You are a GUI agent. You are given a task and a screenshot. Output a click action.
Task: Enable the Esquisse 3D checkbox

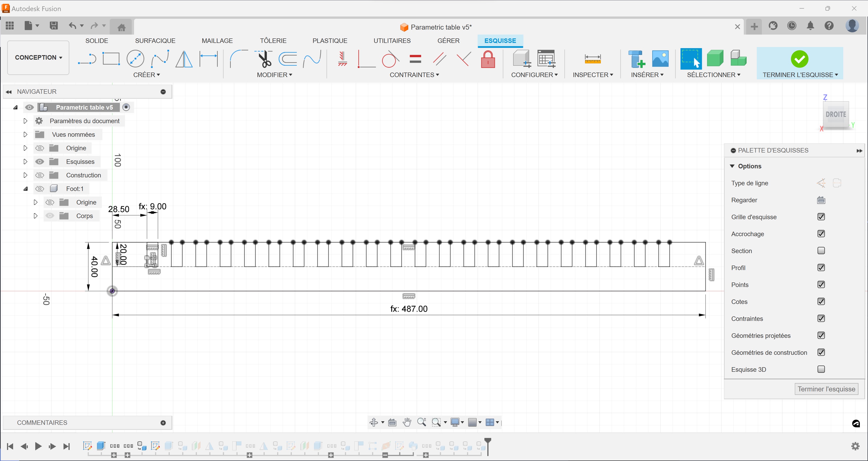pos(821,369)
